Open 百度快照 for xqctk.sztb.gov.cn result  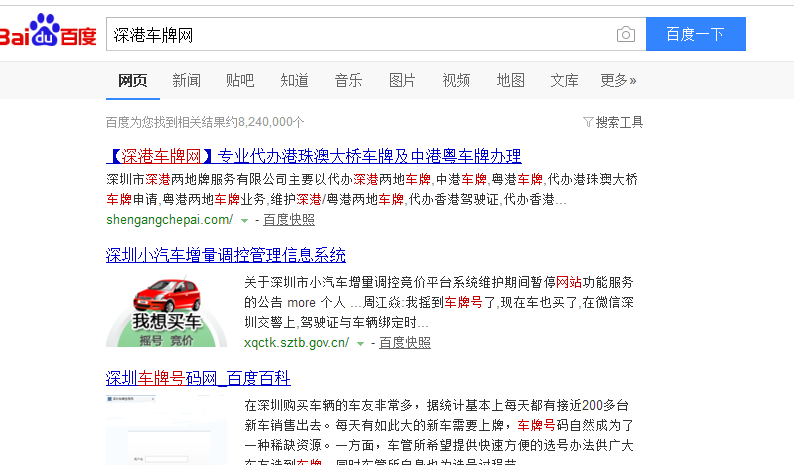pos(405,342)
